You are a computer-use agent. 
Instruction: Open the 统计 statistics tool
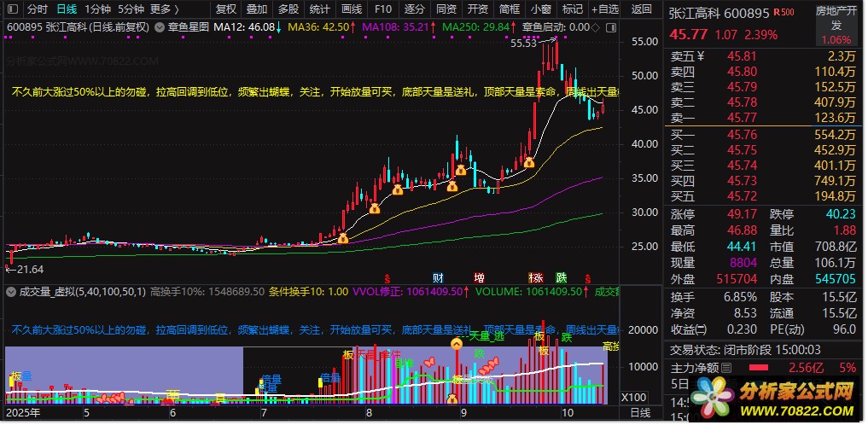320,9
